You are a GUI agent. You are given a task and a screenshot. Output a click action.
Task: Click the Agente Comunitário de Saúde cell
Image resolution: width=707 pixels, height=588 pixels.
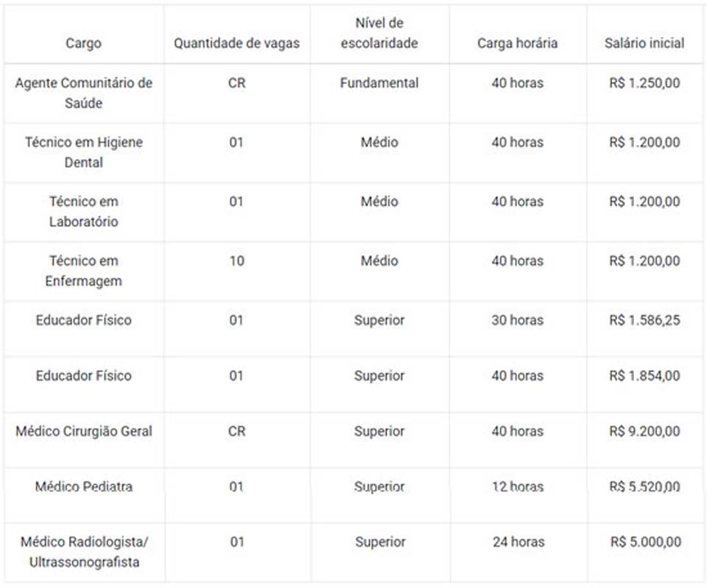(x=83, y=93)
